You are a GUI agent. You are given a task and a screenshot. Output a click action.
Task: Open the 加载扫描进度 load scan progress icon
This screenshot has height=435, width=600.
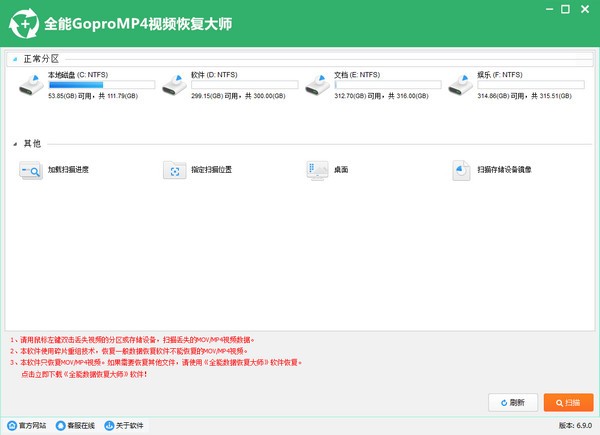click(x=31, y=170)
